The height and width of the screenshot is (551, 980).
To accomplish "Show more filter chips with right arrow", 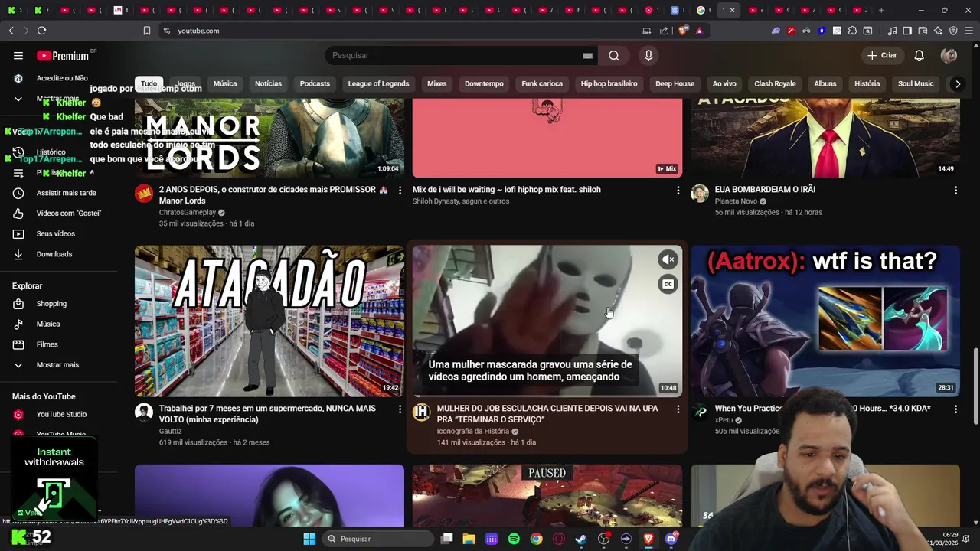I will point(958,84).
